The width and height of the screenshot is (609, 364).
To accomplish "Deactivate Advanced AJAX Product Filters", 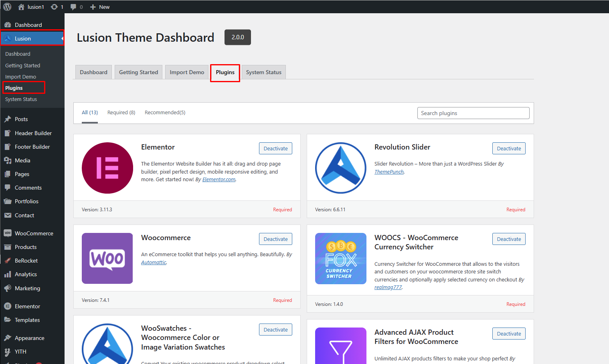I will tap(509, 334).
